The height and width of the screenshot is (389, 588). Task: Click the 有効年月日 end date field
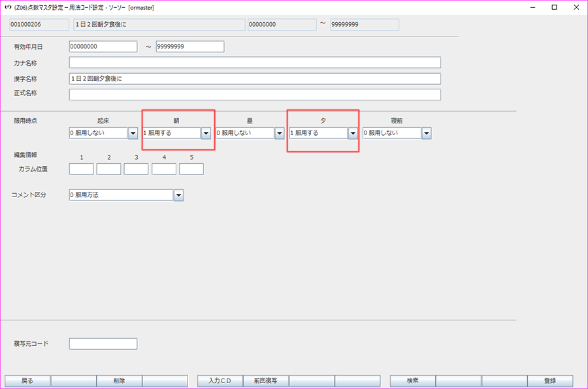coord(189,46)
